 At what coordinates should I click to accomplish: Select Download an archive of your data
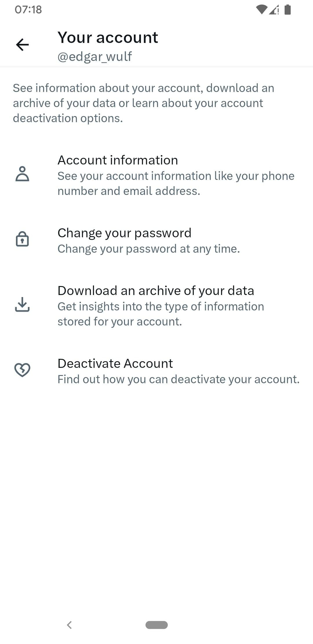(x=156, y=291)
